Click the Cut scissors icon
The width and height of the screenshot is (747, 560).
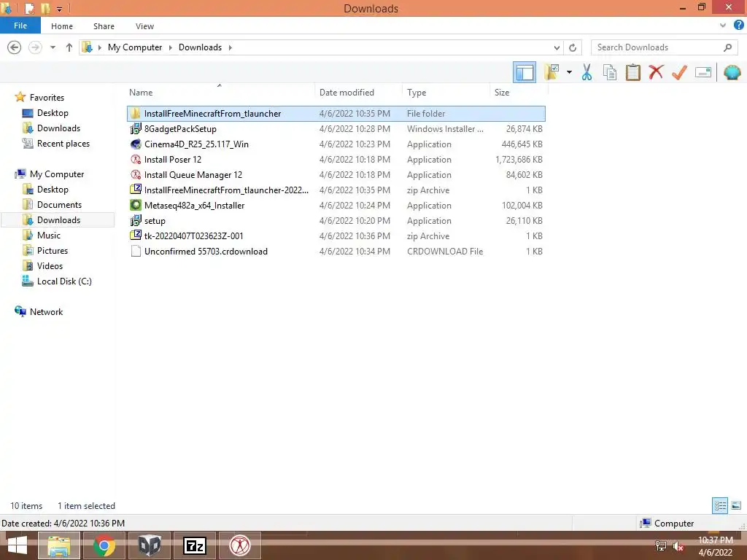587,72
